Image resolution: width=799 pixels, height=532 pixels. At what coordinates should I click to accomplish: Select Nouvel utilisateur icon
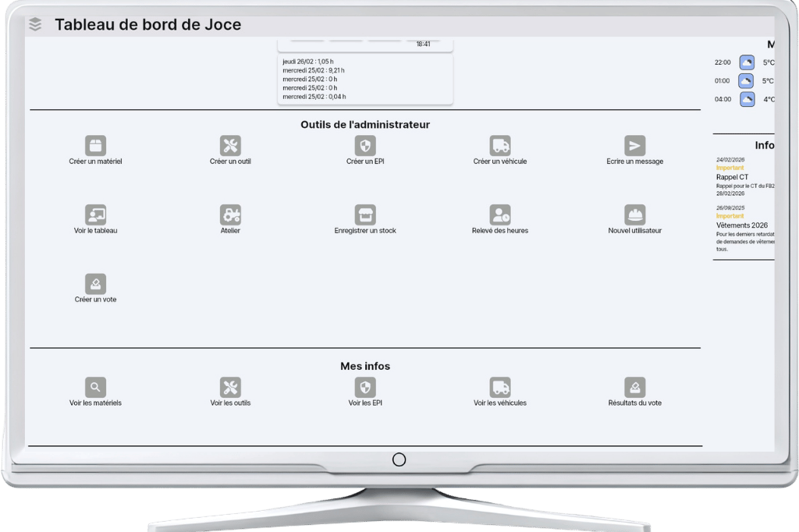[634, 214]
